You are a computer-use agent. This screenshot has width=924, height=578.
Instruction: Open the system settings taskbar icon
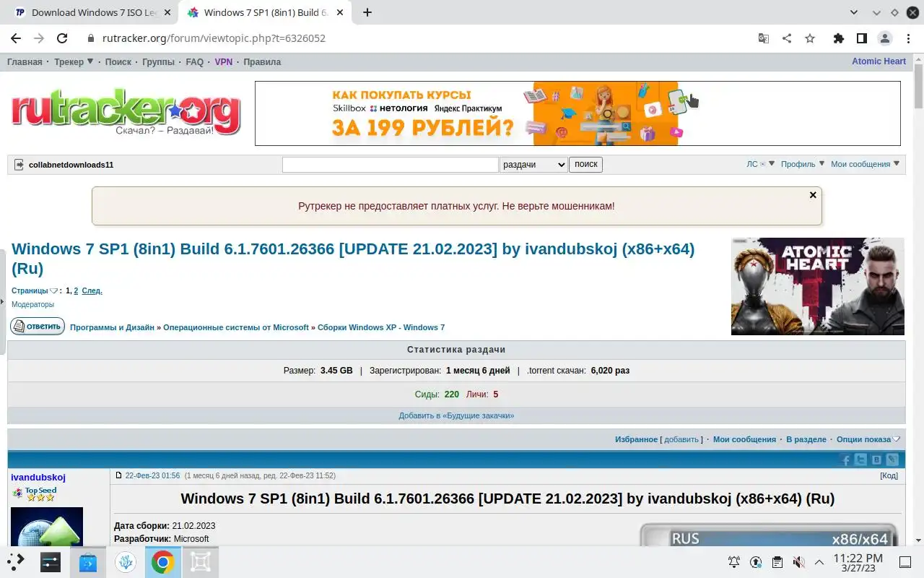(51, 561)
